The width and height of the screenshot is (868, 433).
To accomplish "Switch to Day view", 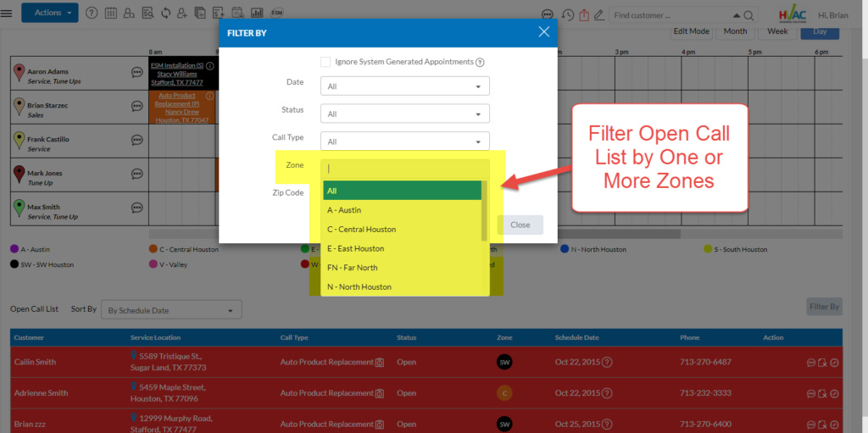I will [x=820, y=31].
